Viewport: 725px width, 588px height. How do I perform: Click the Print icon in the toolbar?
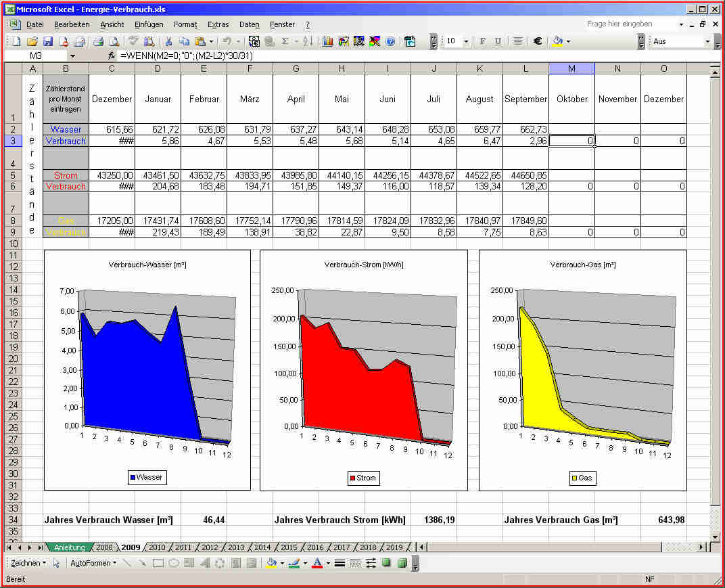pyautogui.click(x=98, y=41)
